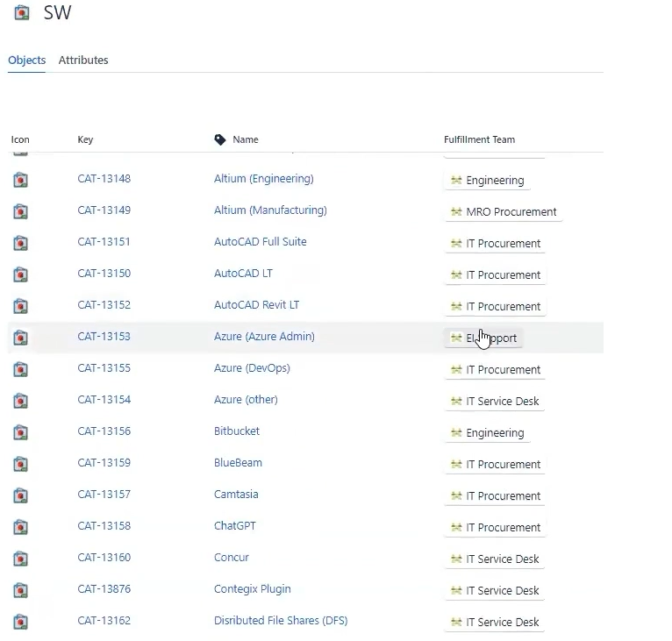Screen dimensions: 672x641
Task: Open key link CAT-13148
Action: coord(104,179)
